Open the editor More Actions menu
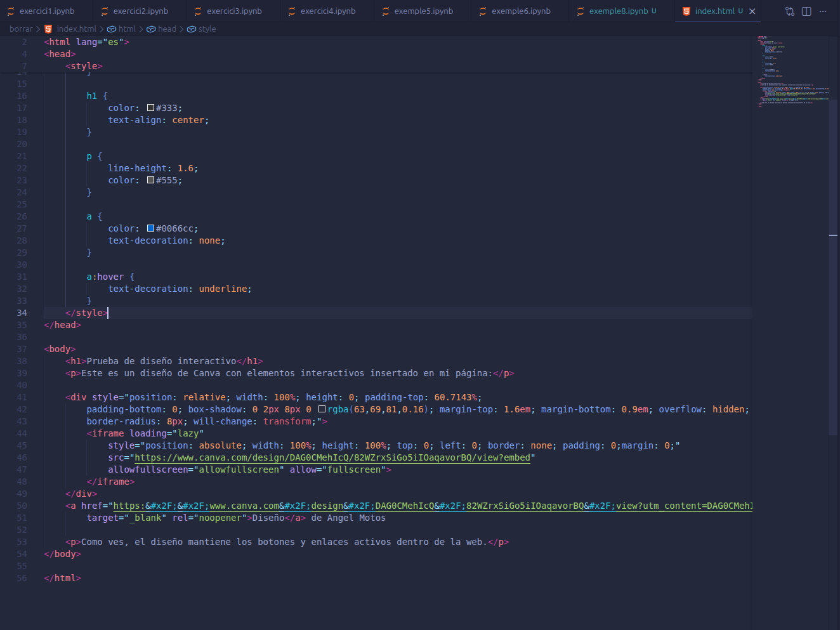840x630 pixels. coord(823,11)
